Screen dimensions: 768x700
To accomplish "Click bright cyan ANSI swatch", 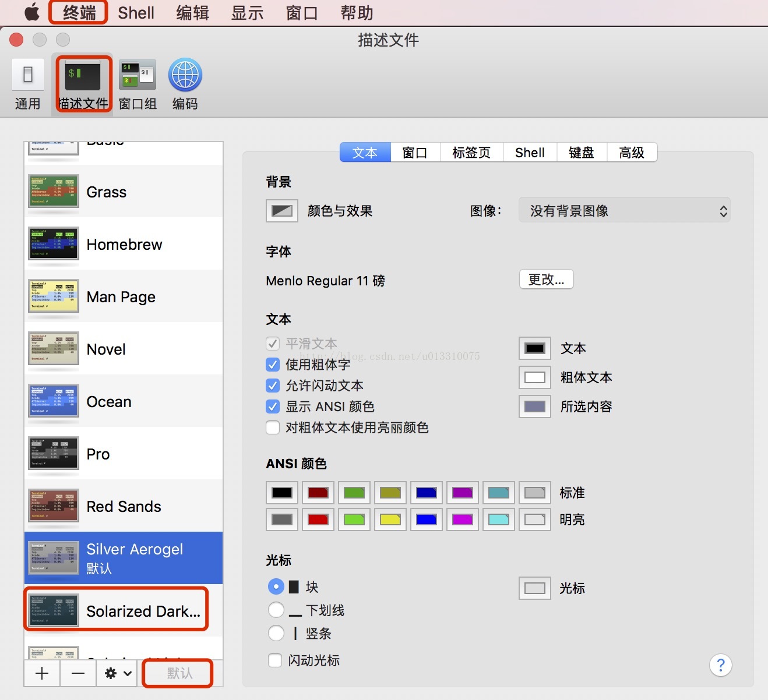I will 499,519.
